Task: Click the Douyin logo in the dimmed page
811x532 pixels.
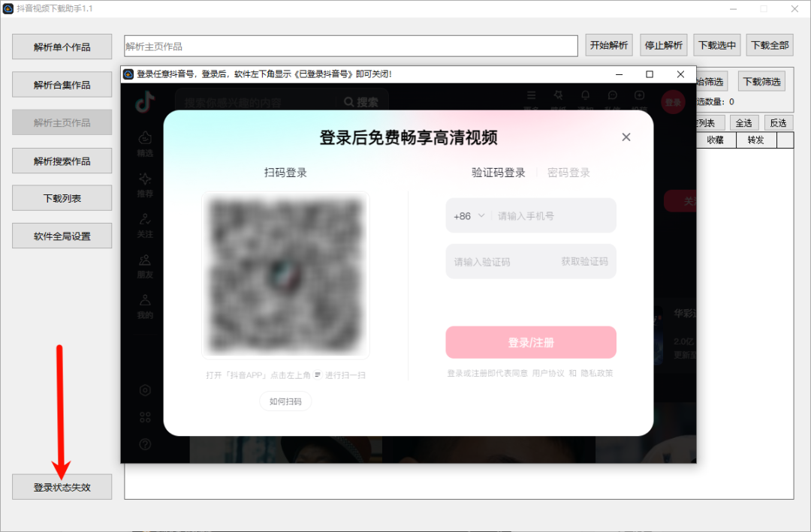Action: click(145, 102)
